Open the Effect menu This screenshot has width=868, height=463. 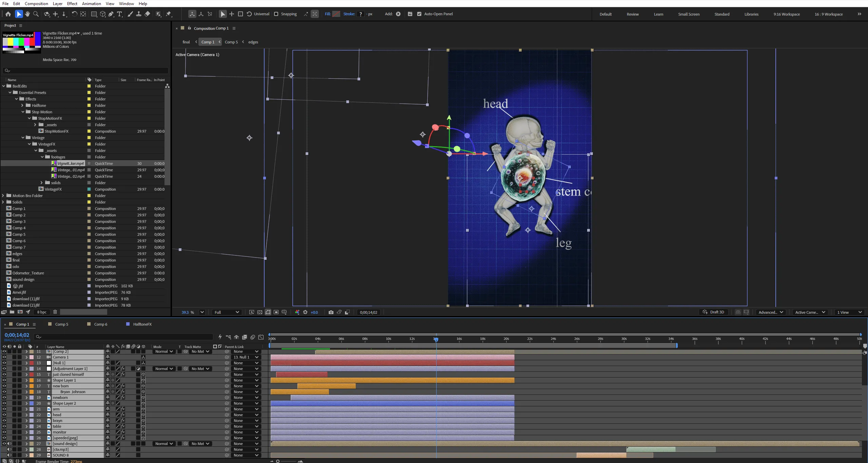[x=72, y=4]
